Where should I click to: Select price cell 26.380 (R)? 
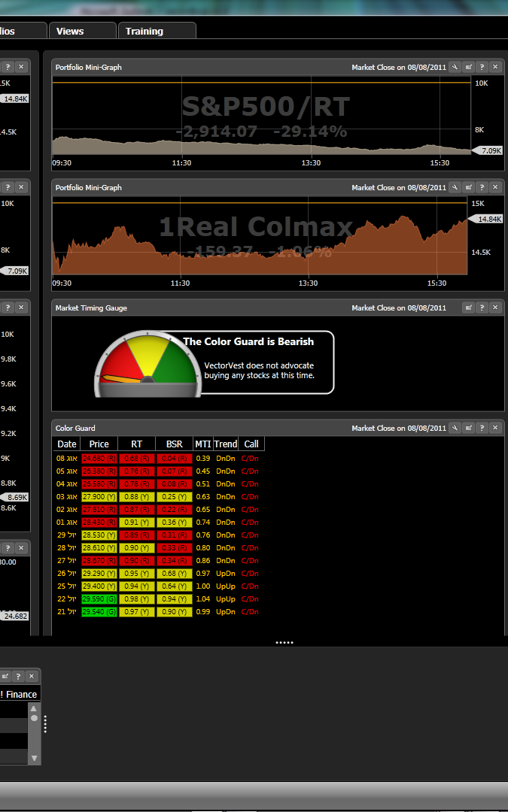[99, 471]
